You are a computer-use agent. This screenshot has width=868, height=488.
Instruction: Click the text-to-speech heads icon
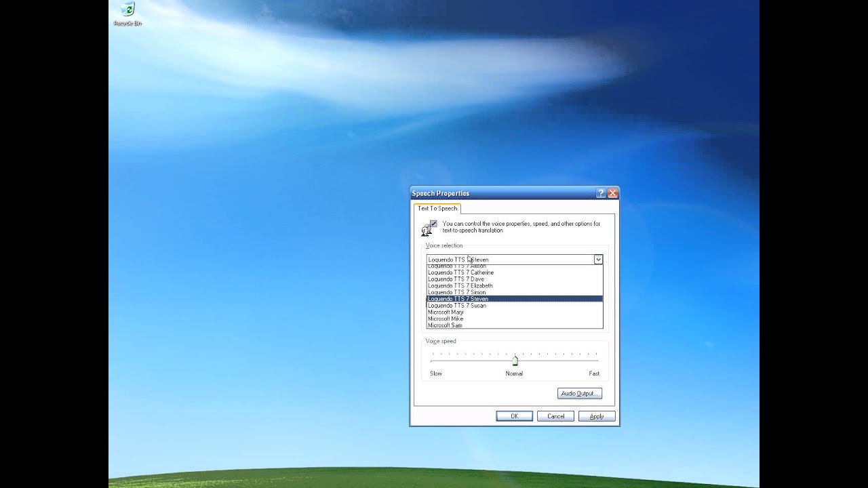click(x=428, y=227)
